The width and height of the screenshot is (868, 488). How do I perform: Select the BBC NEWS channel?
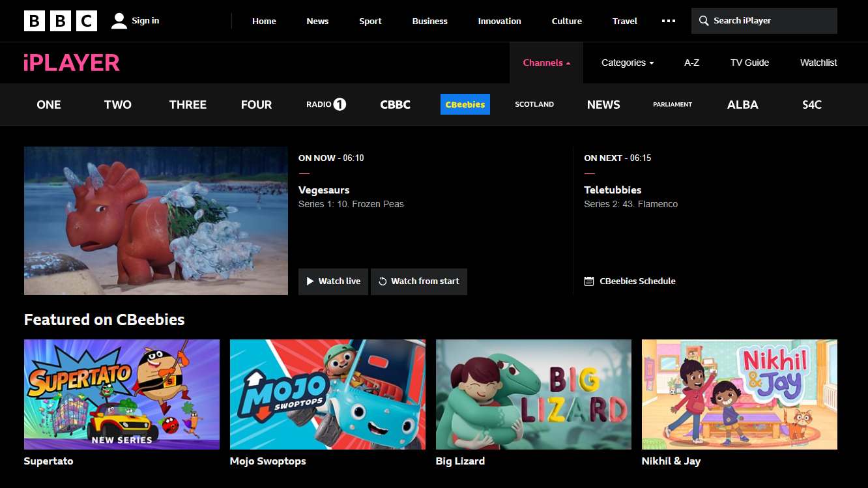603,104
